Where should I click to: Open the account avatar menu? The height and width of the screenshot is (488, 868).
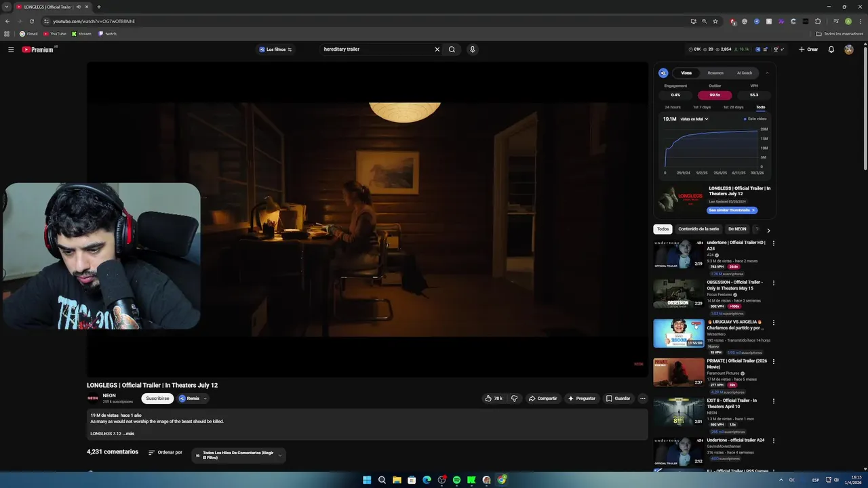point(848,49)
